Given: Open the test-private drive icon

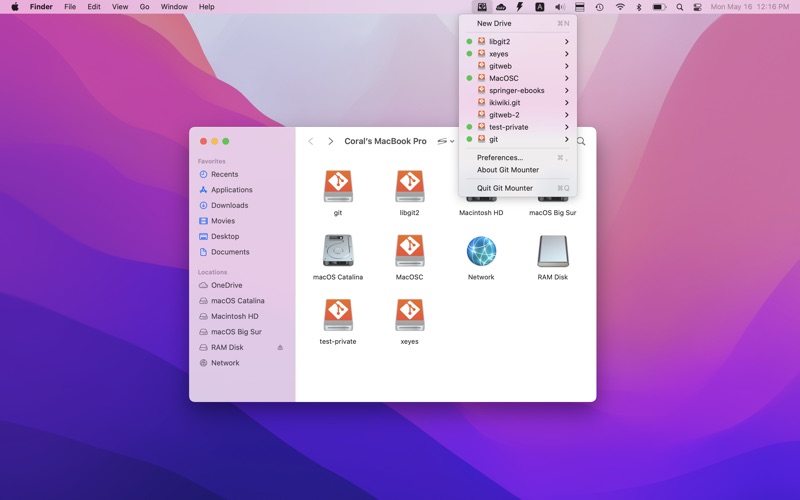Looking at the screenshot, I should pos(338,315).
